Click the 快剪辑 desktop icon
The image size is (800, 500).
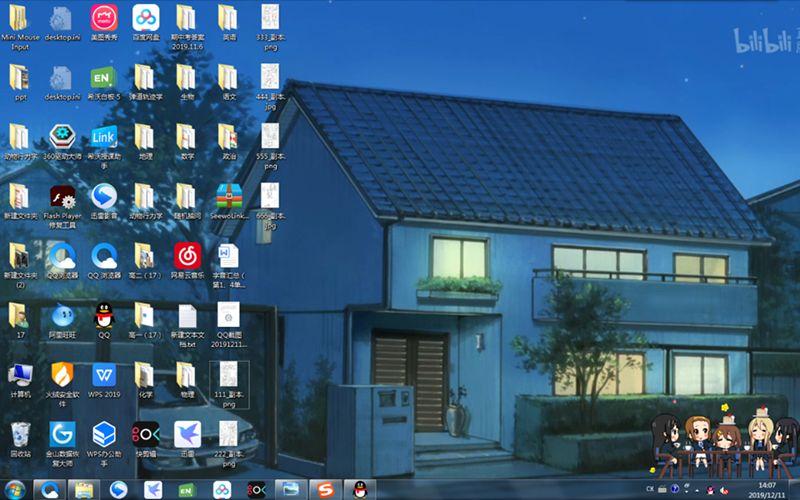146,434
